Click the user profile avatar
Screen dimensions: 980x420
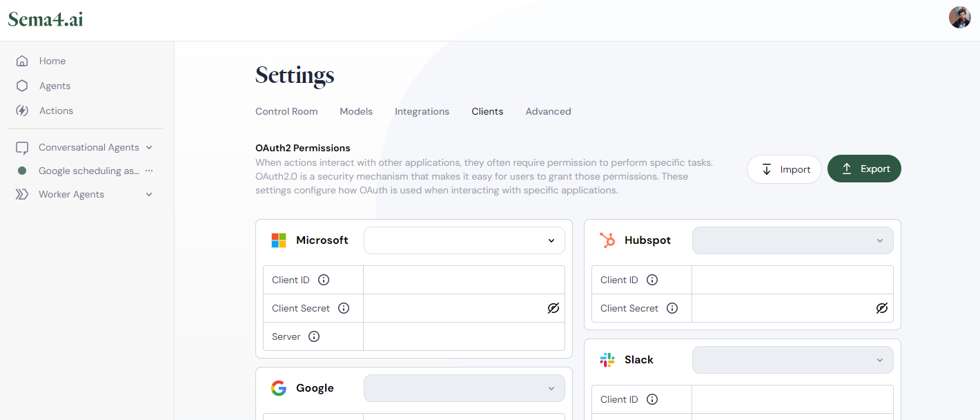pyautogui.click(x=960, y=17)
